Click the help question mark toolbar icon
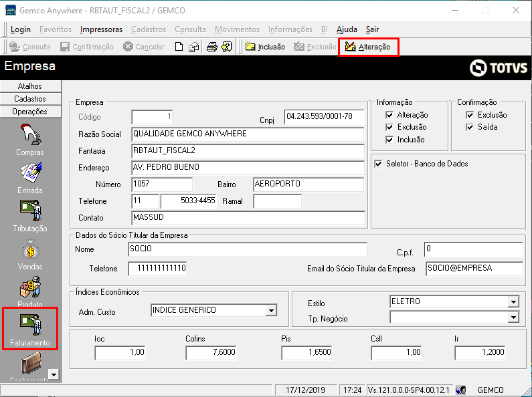 (x=227, y=47)
